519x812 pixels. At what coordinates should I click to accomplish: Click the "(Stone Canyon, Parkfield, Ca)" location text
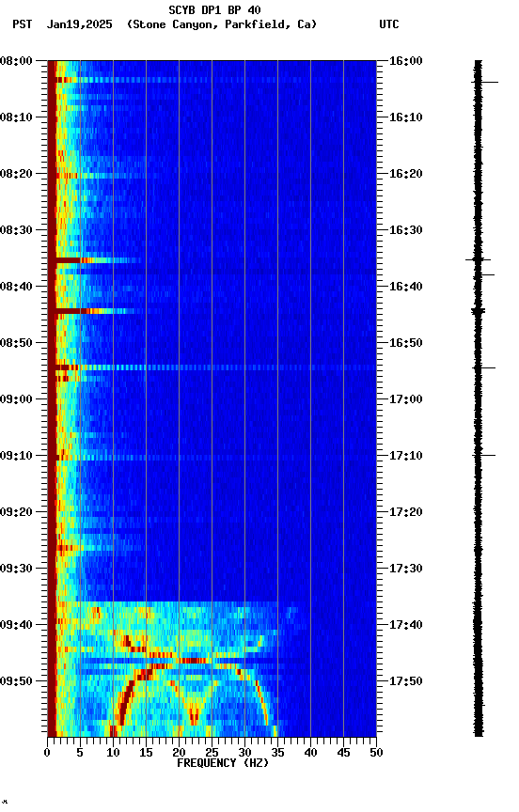point(222,24)
